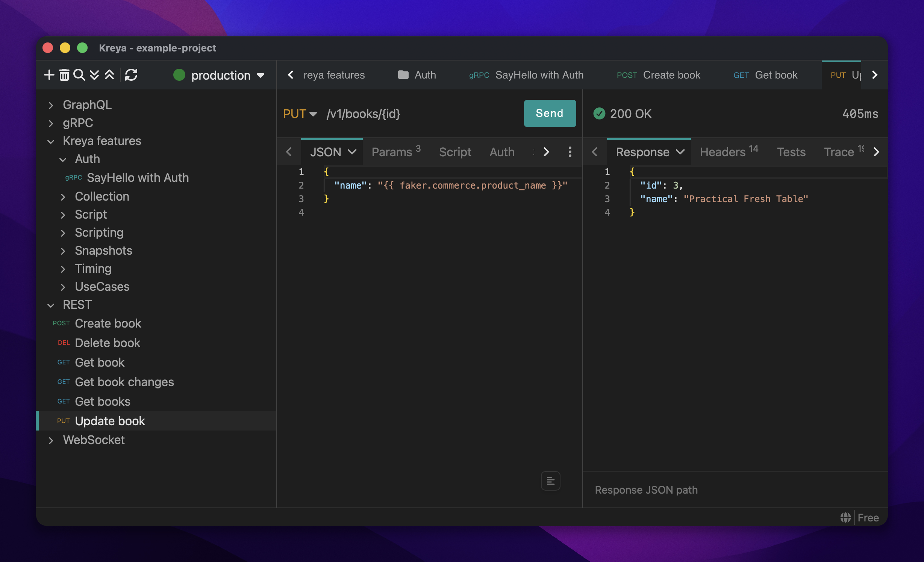Click the trash delete icon in sidebar toolbar
Image resolution: width=924 pixels, height=562 pixels.
pyautogui.click(x=64, y=75)
